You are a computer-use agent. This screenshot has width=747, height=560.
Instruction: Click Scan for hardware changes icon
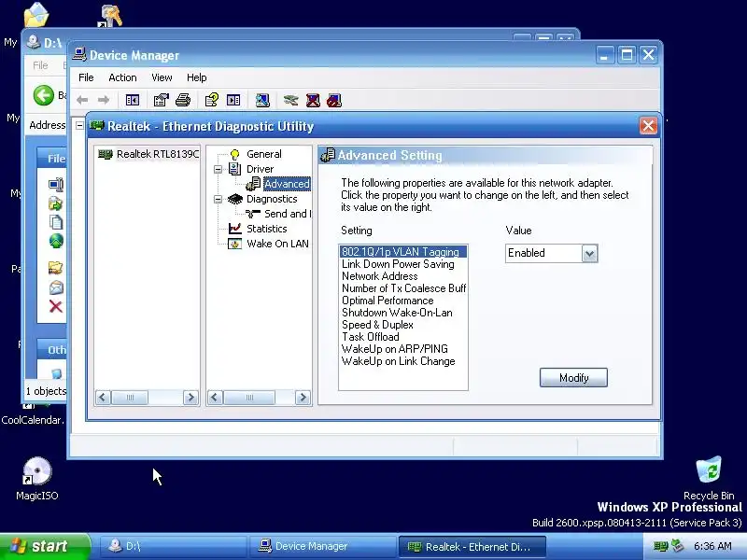point(262,100)
